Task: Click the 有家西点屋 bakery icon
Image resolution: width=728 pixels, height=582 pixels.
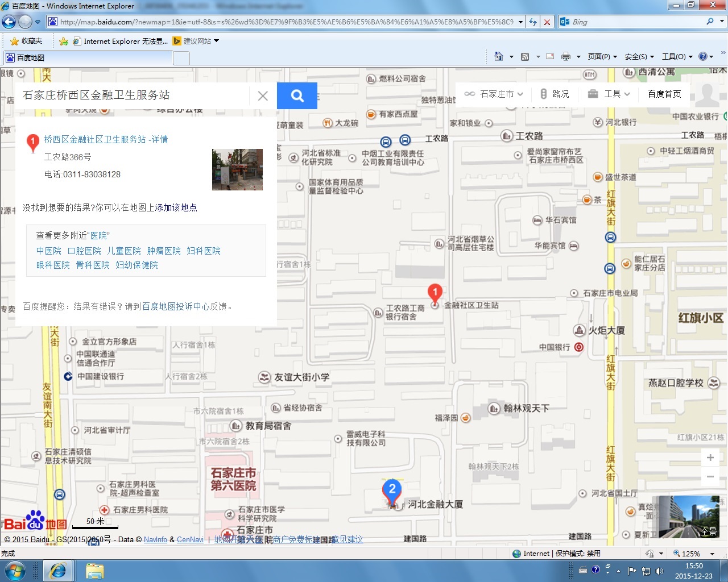Action: pyautogui.click(x=371, y=114)
